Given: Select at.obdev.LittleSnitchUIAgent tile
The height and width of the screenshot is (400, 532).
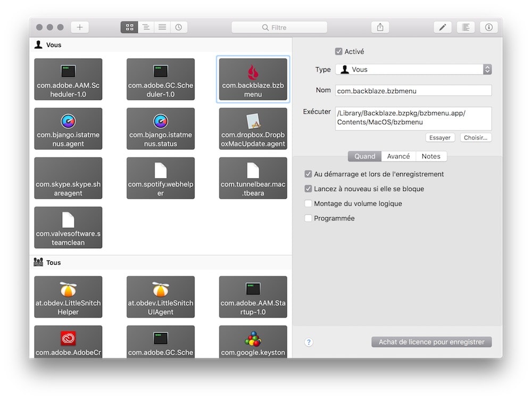Looking at the screenshot, I should (x=161, y=297).
